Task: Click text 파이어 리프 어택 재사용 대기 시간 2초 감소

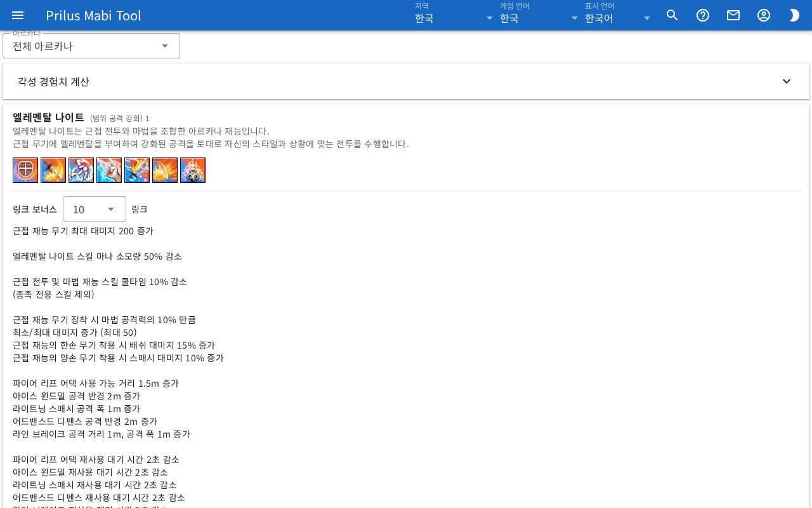Action: (96, 460)
